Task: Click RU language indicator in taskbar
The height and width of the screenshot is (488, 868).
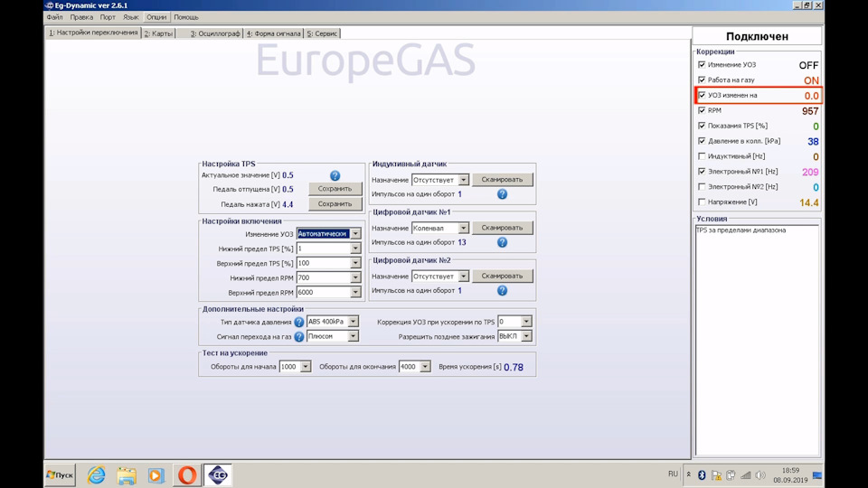Action: click(673, 474)
